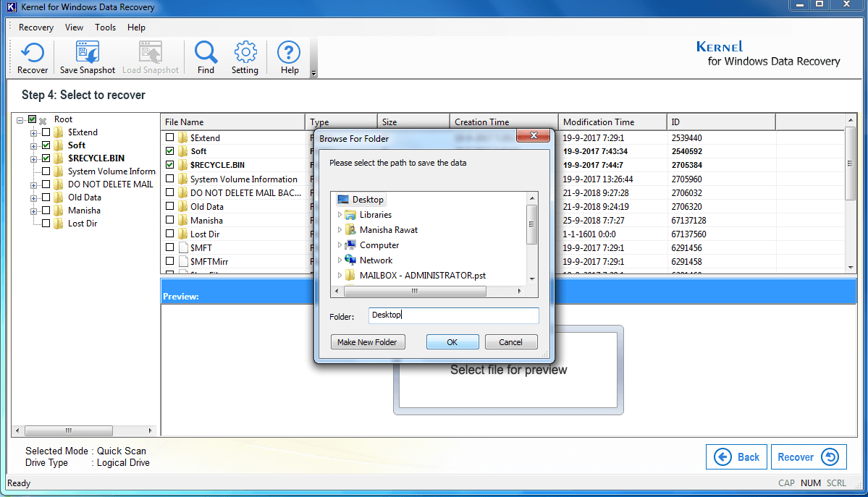Check the $Extend checkbox in file list
868x497 pixels.
pos(169,137)
